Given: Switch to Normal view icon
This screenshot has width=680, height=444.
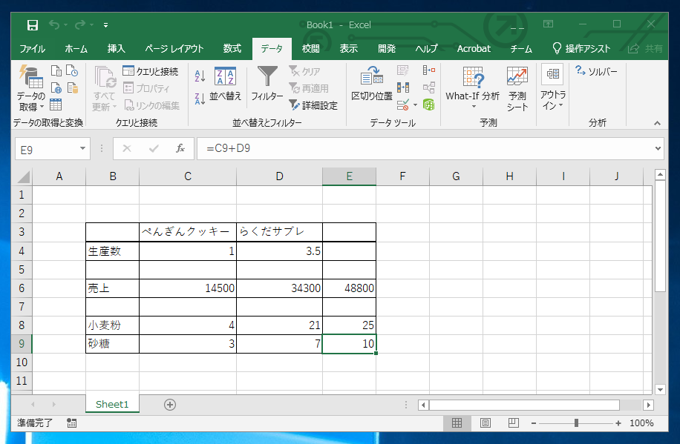Looking at the screenshot, I should pos(457,423).
